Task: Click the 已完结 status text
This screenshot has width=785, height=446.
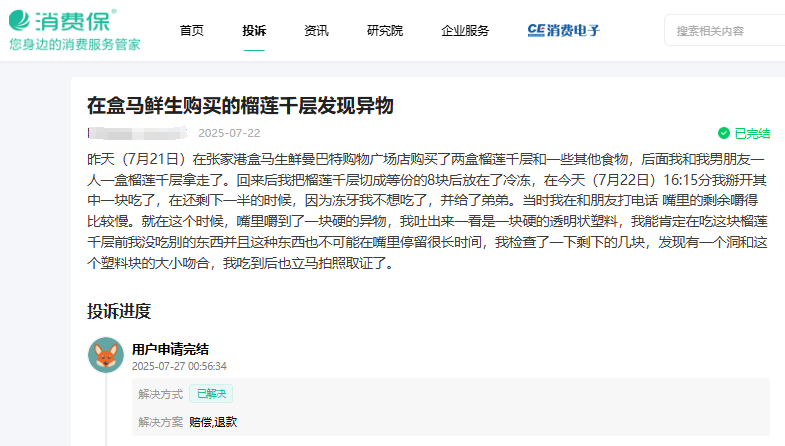Action: (752, 134)
